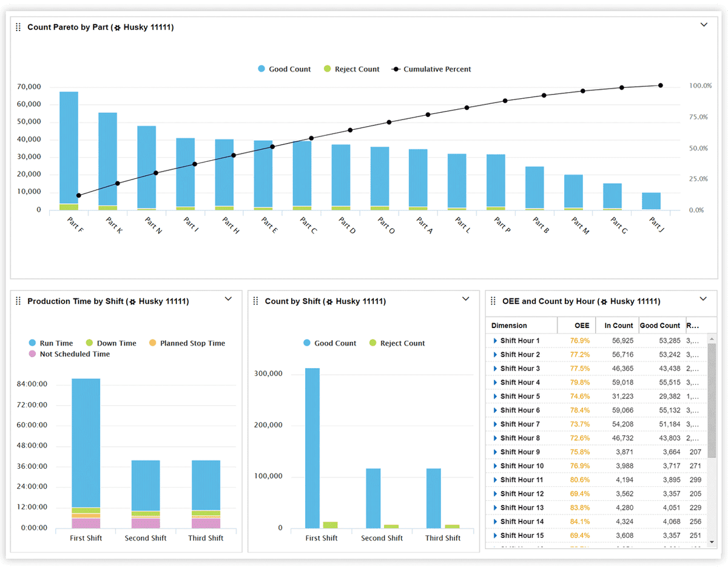Image resolution: width=728 pixels, height=567 pixels.
Task: Click gear icon in Production Time title
Action: [x=132, y=302]
